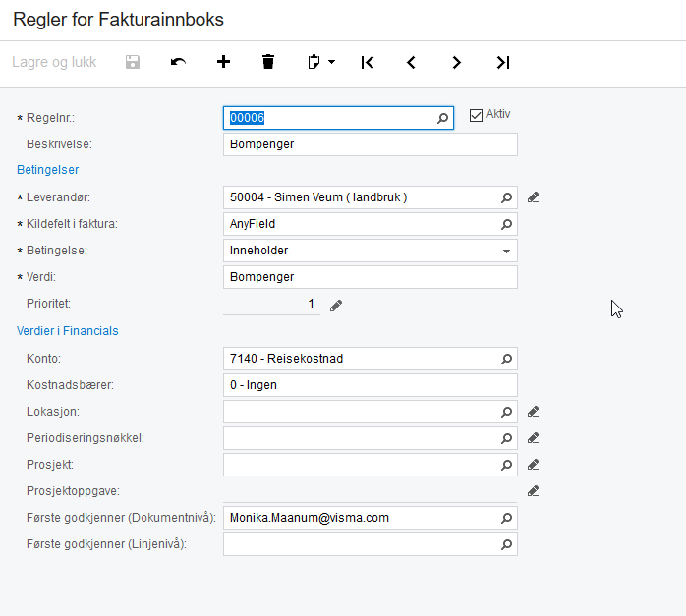This screenshot has width=686, height=616.
Task: Click the Save disk icon
Action: point(133,62)
